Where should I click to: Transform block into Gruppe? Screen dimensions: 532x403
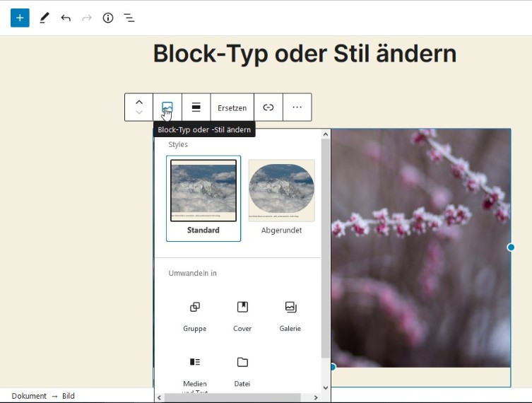point(195,315)
